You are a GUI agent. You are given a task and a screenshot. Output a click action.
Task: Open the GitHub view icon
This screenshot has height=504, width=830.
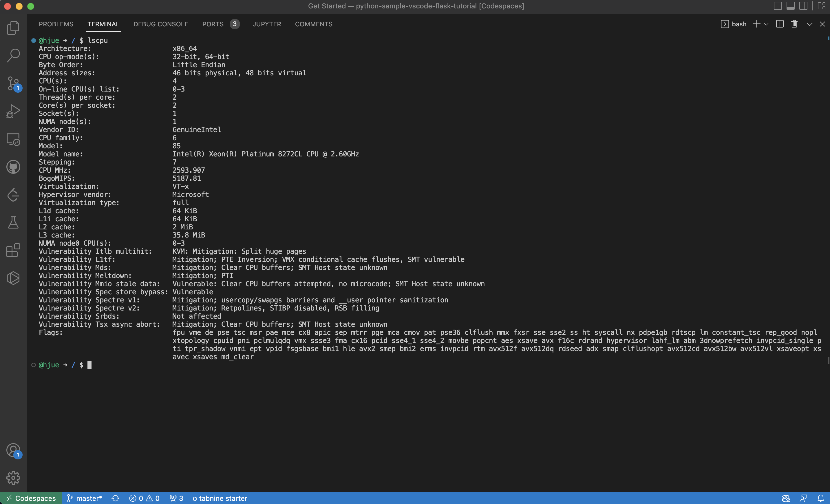13,167
